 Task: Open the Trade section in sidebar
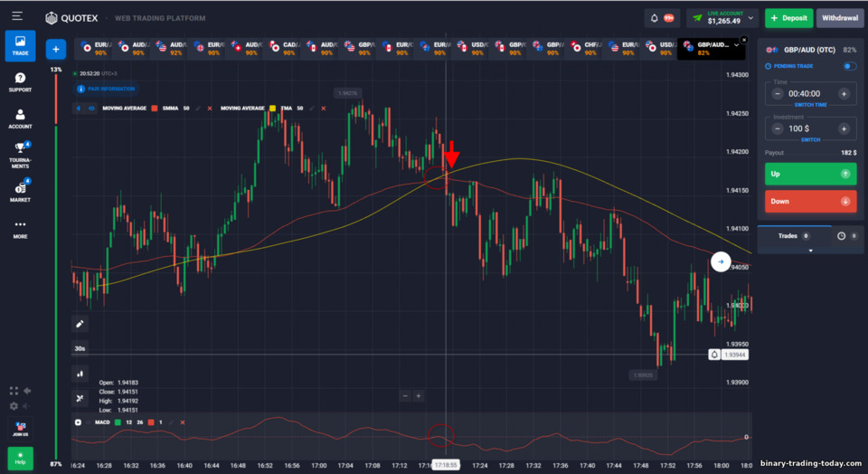click(21, 46)
